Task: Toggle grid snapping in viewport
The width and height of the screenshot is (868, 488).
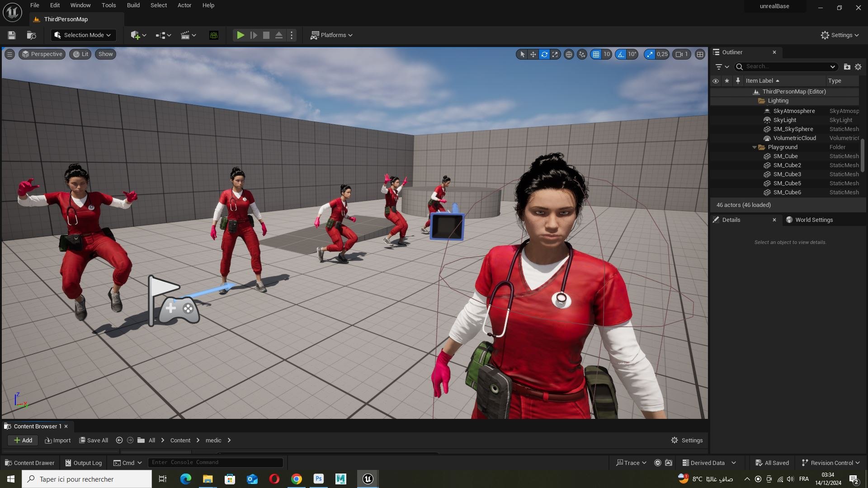Action: [596, 54]
